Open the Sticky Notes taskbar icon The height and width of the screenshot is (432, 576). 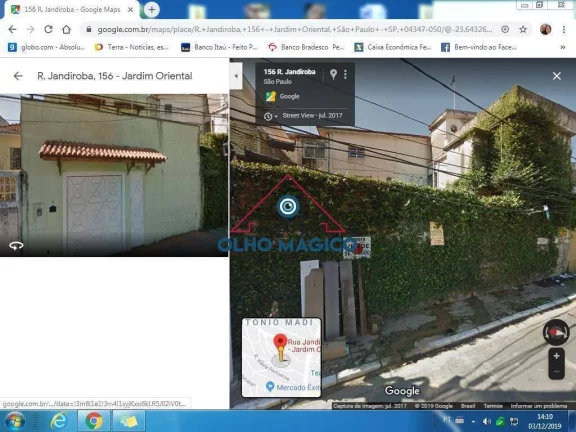[x=129, y=421]
